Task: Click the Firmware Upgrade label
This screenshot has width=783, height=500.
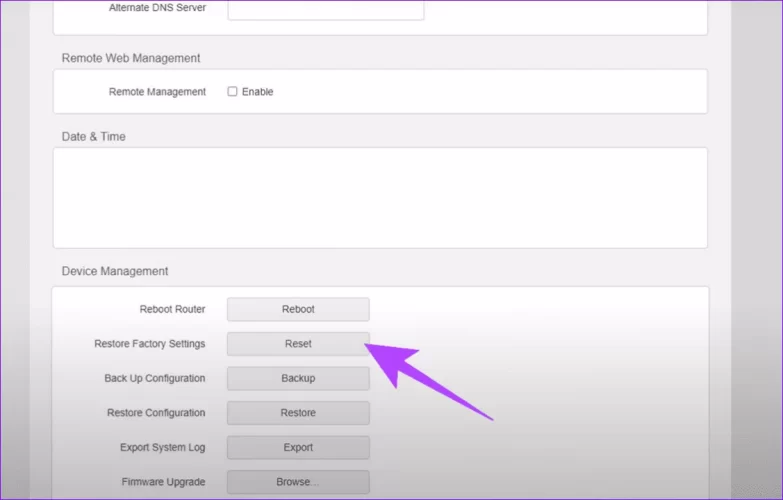Action: pyautogui.click(x=163, y=482)
